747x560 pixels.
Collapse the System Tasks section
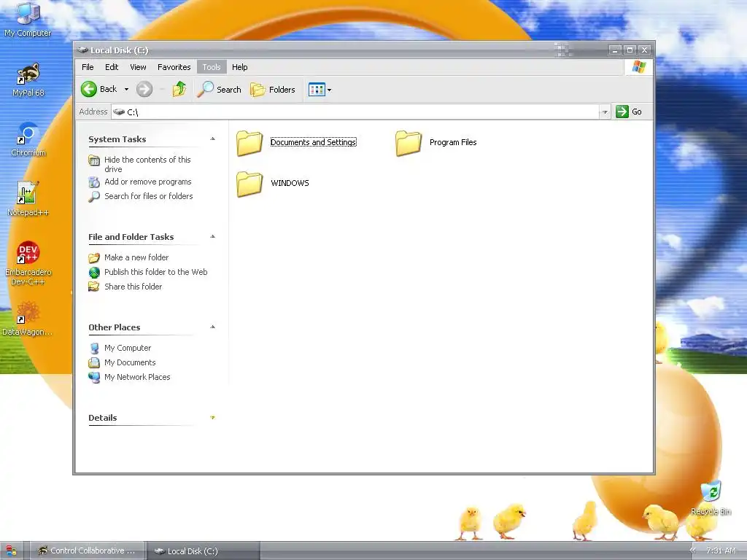pos(212,139)
